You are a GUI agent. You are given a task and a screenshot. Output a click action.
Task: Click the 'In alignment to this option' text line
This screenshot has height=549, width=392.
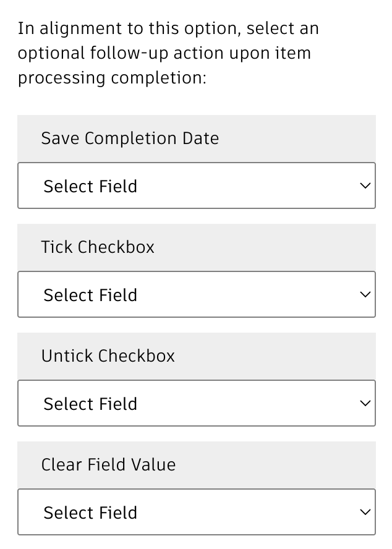(168, 28)
